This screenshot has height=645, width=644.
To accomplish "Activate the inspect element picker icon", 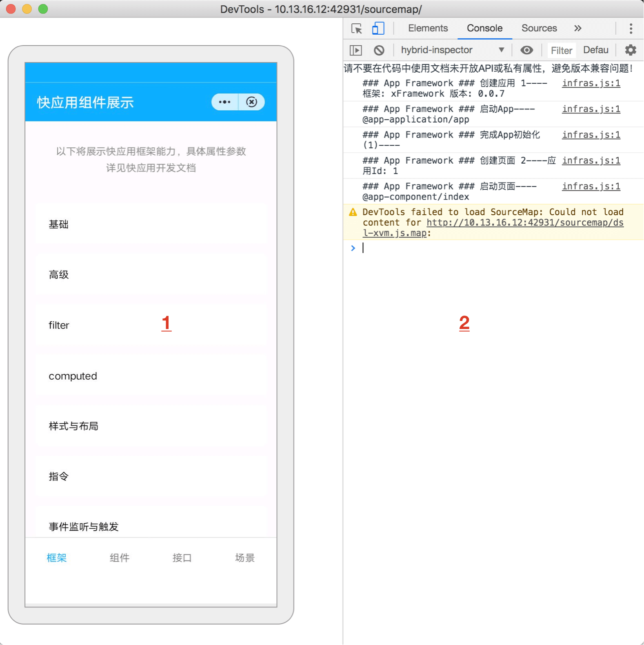I will click(357, 29).
